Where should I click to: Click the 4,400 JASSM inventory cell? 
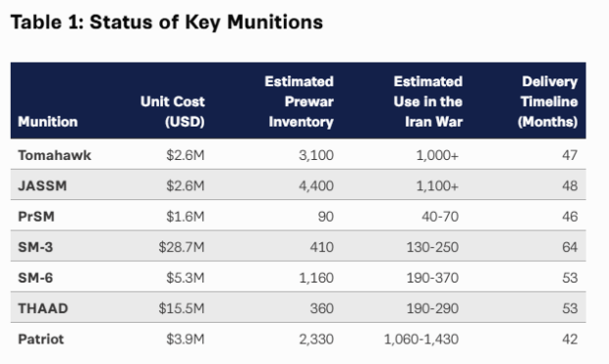point(316,185)
